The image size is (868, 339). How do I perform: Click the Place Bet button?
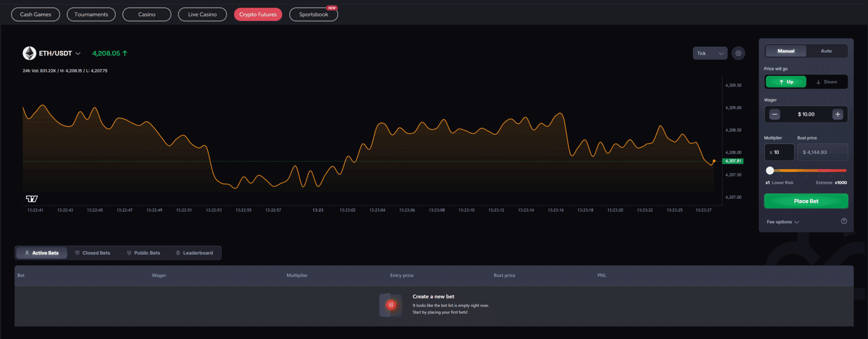806,201
